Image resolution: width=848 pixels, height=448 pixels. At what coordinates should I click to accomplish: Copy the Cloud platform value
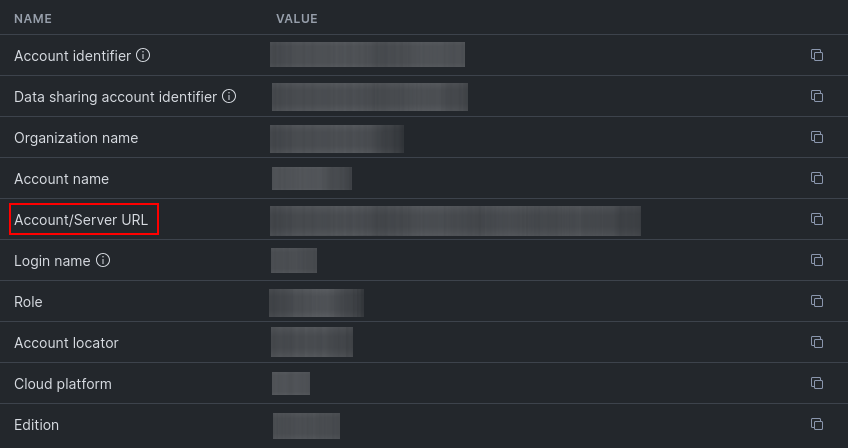coord(817,383)
